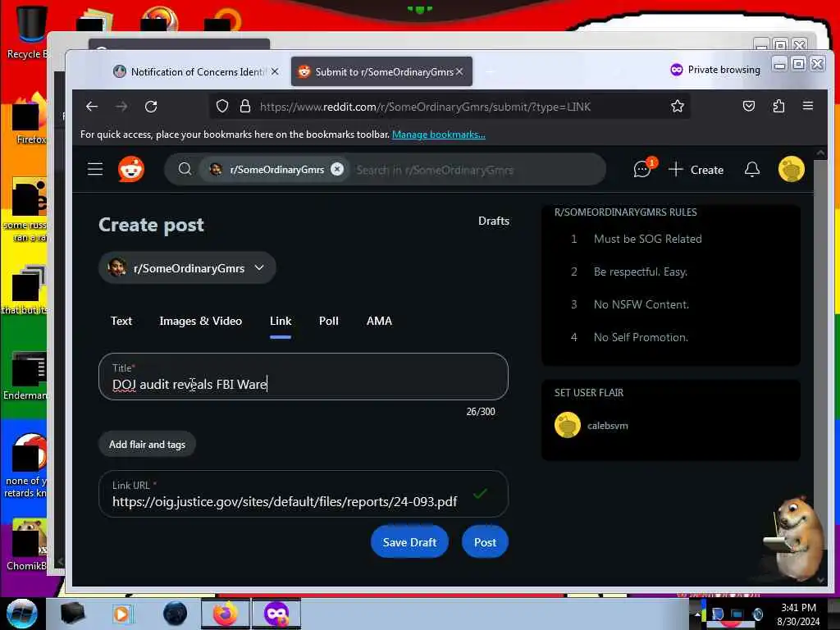Expand the r/SomeOrdinaryGmrs community selector dropdown
Viewport: 840px width, 630px height.
(x=188, y=268)
